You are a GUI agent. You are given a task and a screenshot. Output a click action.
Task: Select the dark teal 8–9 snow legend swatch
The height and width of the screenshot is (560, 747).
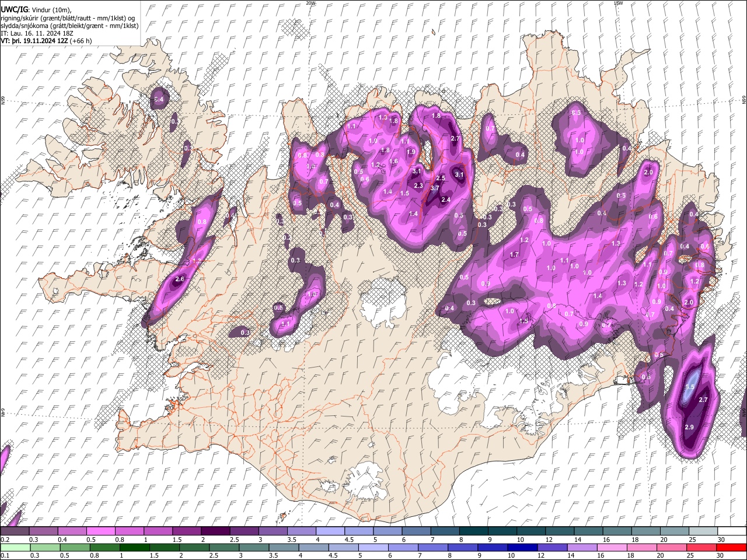473,531
